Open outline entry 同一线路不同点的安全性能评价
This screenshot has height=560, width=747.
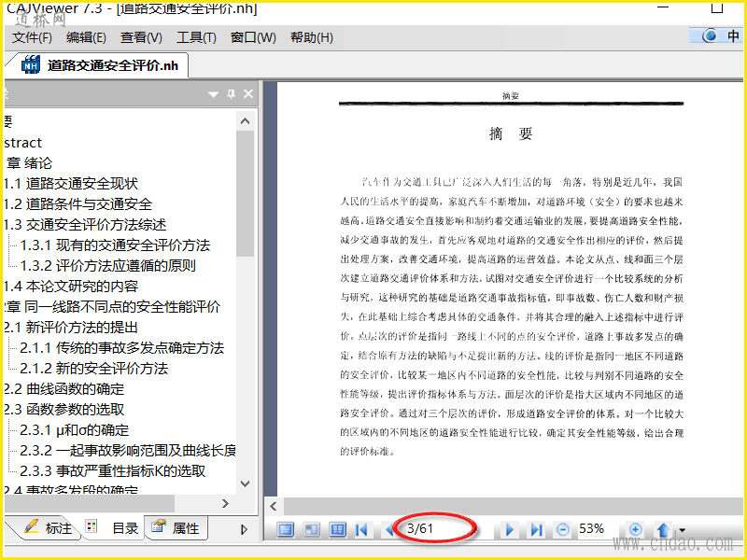[113, 307]
